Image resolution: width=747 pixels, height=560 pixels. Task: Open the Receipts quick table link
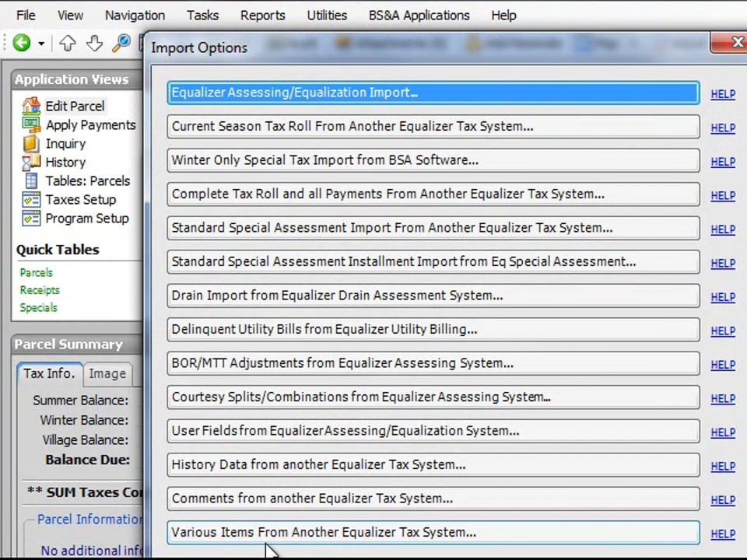(40, 290)
